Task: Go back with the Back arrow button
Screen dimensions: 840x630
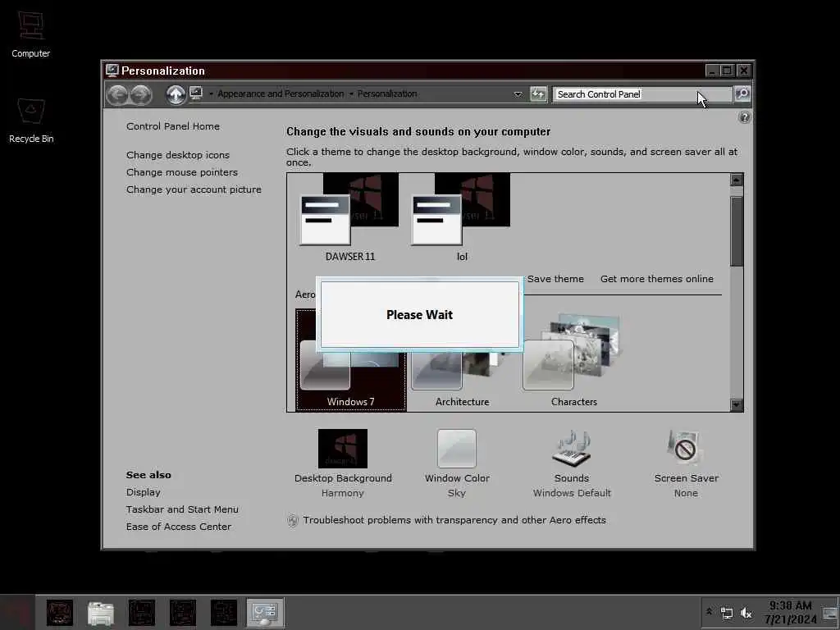Action: 117,95
